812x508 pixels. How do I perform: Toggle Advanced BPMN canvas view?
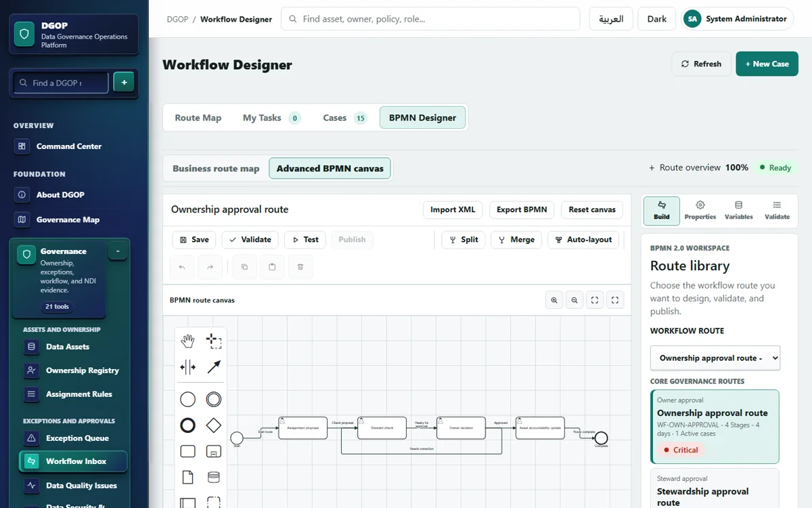[330, 169]
